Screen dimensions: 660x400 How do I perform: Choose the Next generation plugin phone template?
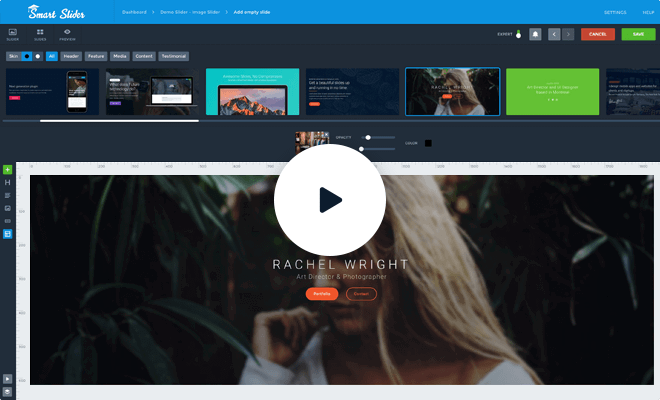click(53, 92)
